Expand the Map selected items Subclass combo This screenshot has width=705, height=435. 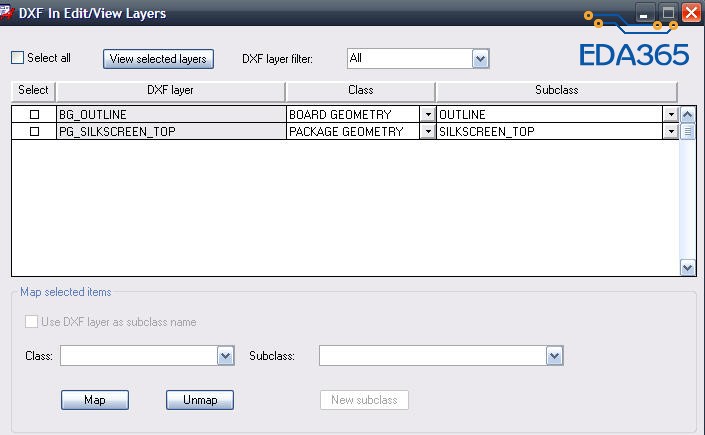click(x=554, y=356)
